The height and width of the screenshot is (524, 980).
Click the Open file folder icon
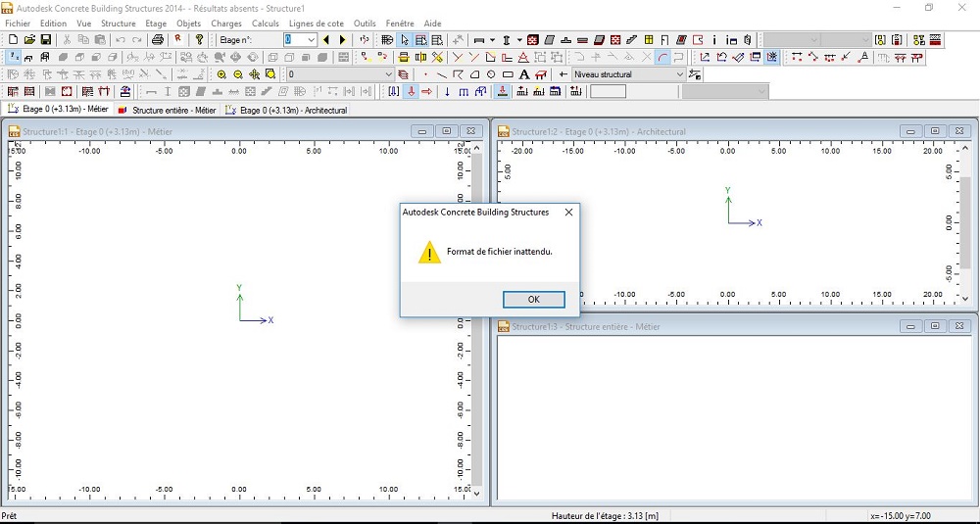tap(29, 40)
